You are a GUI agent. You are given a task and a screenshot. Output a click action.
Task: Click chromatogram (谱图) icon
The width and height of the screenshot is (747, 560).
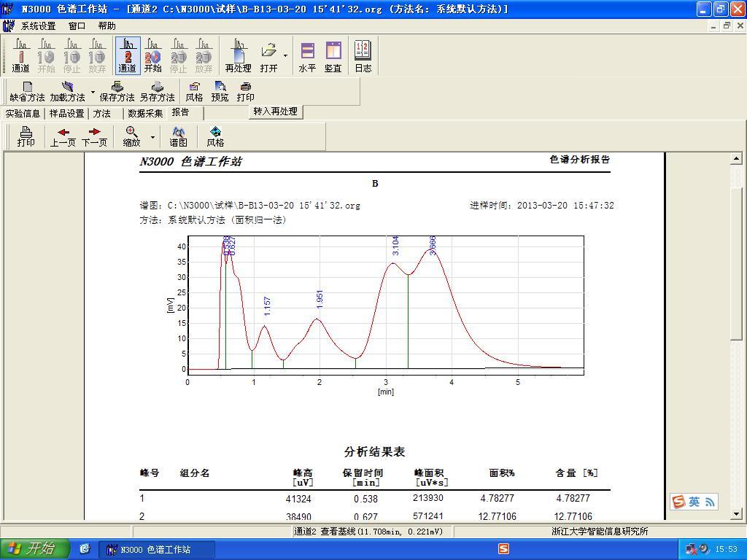(178, 136)
